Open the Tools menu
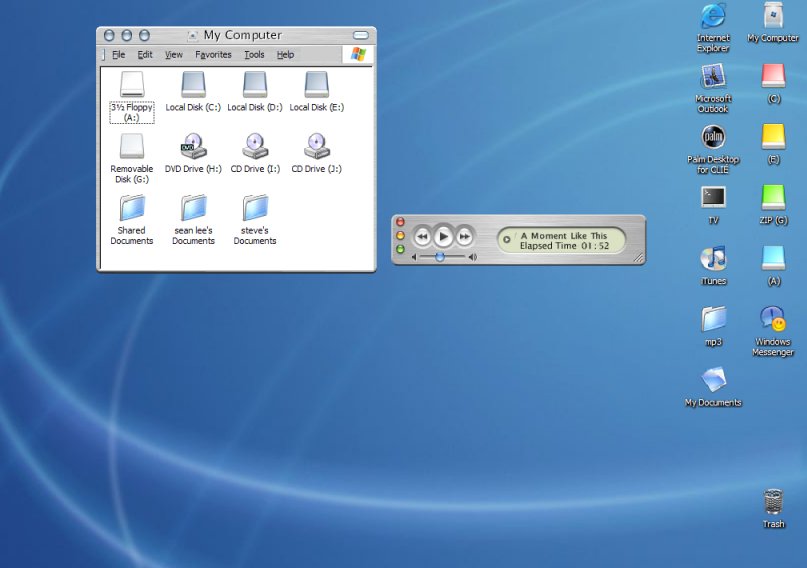 254,55
